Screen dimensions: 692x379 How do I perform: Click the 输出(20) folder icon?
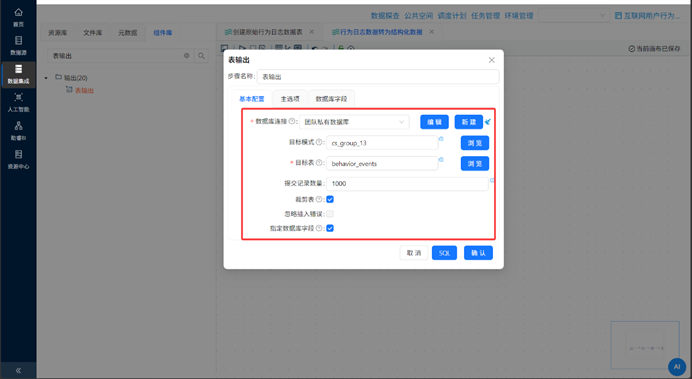[x=58, y=77]
